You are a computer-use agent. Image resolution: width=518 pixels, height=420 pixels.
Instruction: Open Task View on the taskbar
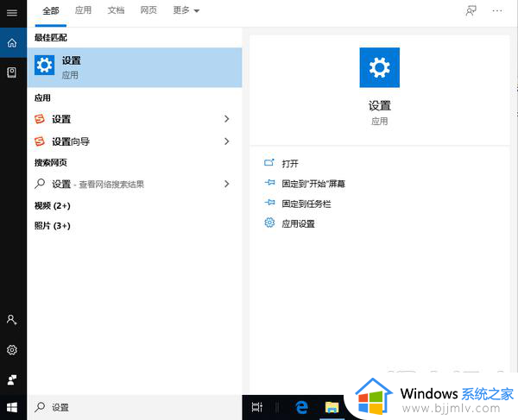[256, 406]
